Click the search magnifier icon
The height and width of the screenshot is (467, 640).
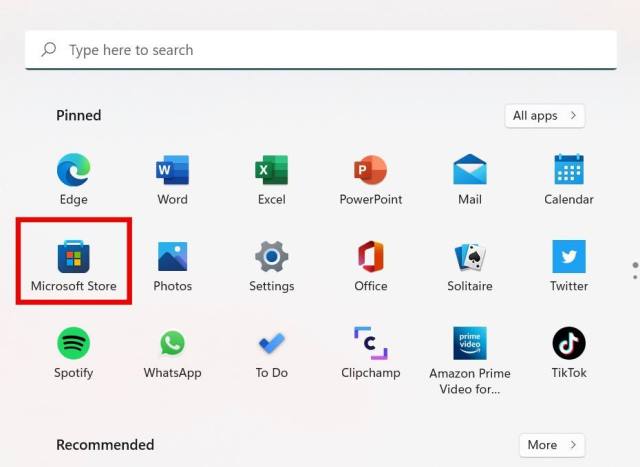pyautogui.click(x=49, y=50)
